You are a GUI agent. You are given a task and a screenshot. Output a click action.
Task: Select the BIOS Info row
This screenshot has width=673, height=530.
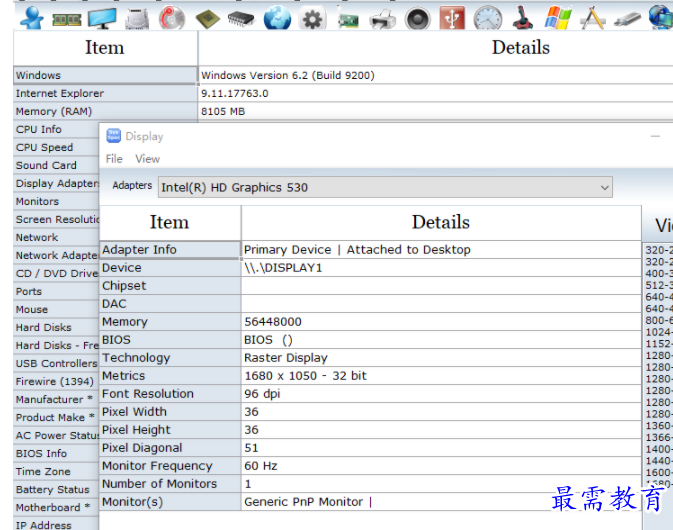(x=56, y=454)
